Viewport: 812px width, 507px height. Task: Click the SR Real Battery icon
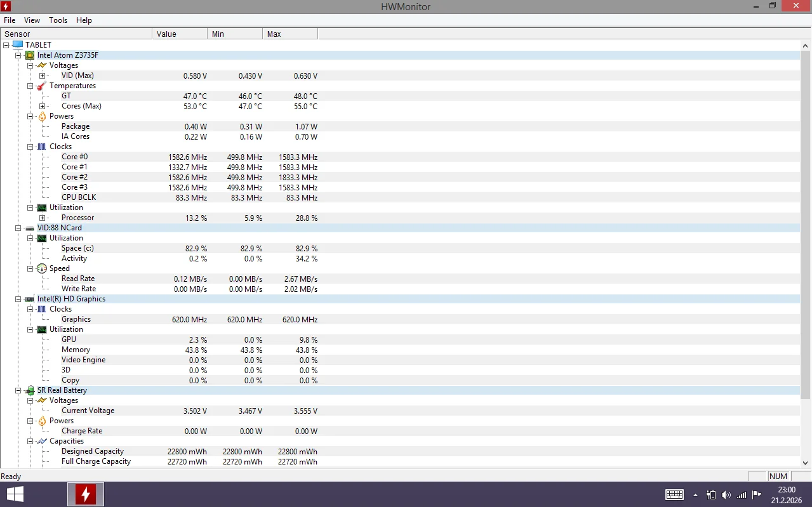30,390
